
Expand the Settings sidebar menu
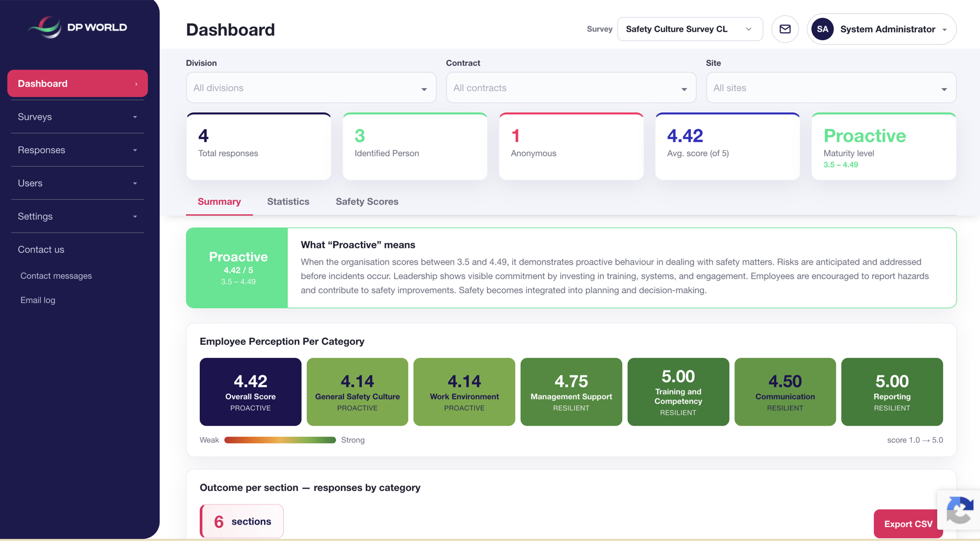click(77, 216)
